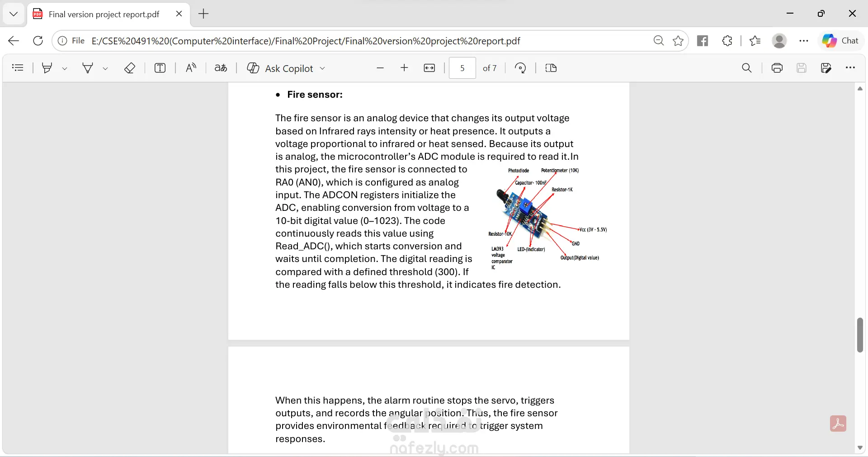Click the Facebook extension icon
Viewport: 868px width, 457px height.
(x=703, y=41)
